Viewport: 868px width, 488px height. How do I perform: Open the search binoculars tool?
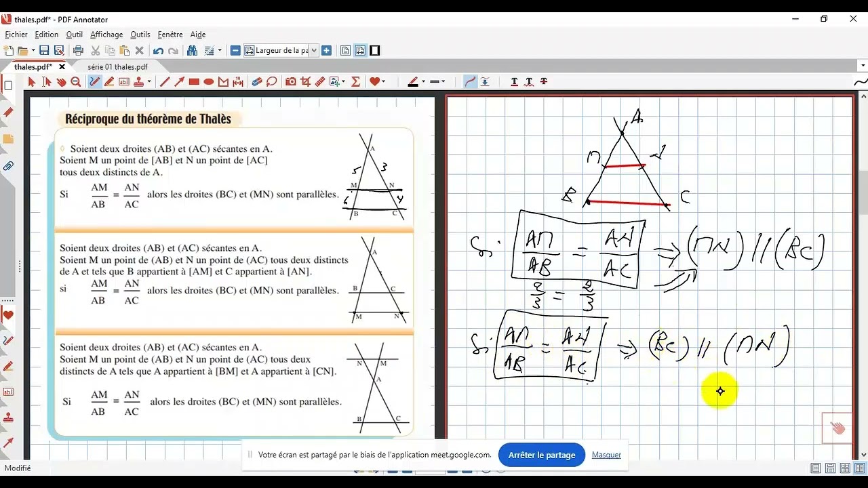tap(192, 50)
